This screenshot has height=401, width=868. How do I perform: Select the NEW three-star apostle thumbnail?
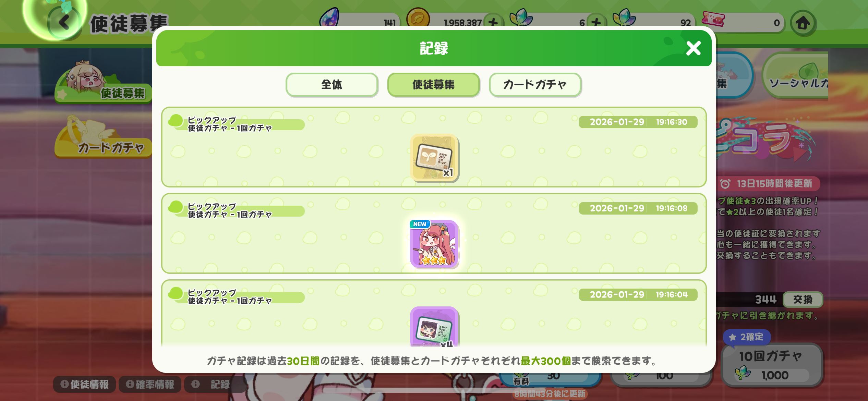pos(434,244)
